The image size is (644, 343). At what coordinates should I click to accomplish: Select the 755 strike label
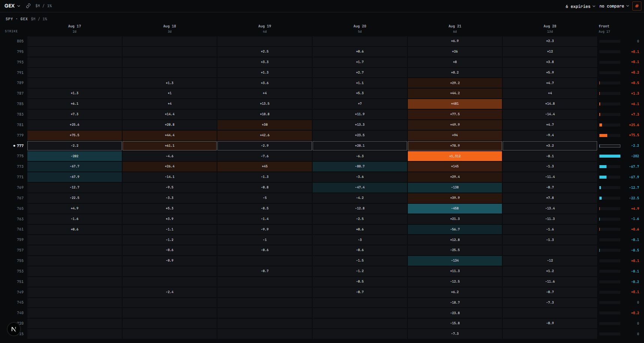(20, 260)
